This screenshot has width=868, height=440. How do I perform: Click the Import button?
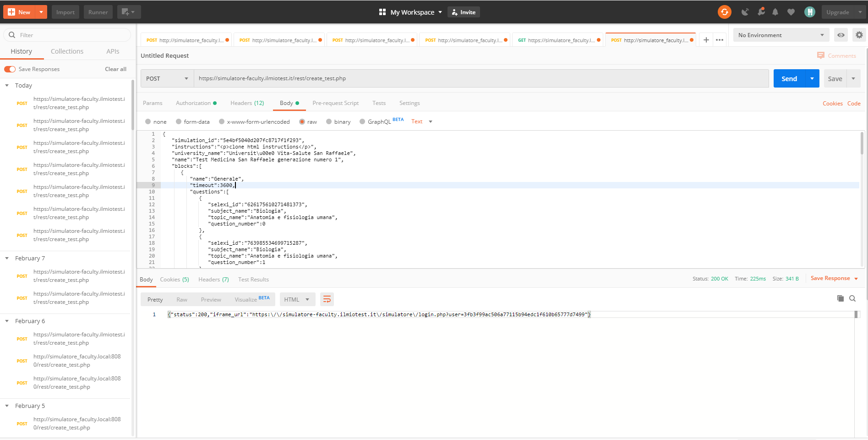pyautogui.click(x=66, y=12)
